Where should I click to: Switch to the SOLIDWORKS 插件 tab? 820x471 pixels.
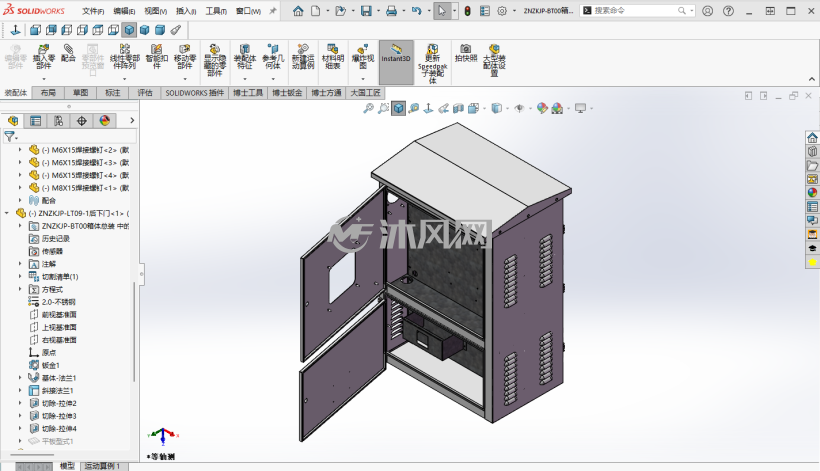[x=195, y=93]
